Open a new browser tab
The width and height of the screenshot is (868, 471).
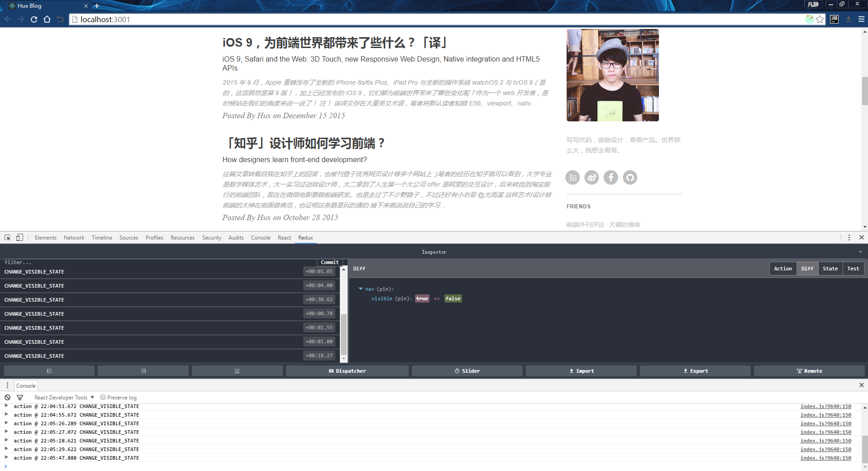tap(96, 6)
